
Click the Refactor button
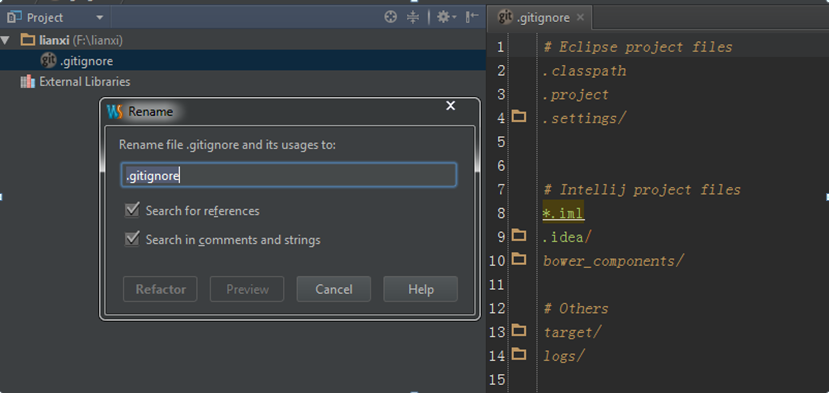160,289
